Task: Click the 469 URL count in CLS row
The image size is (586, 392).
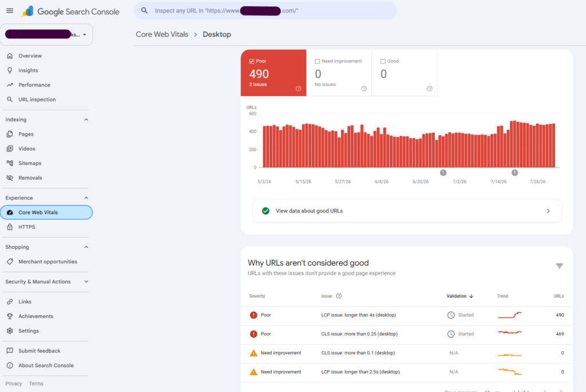Action: [x=560, y=334]
